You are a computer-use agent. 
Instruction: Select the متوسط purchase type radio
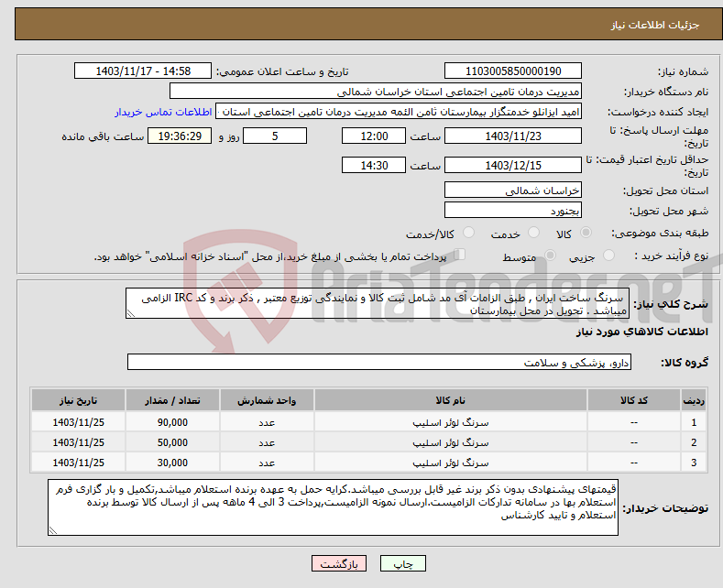point(550,255)
